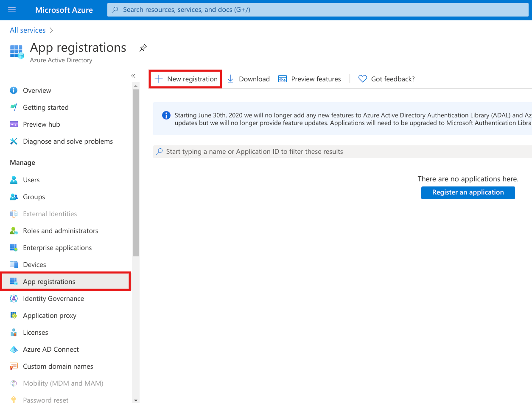
Task: Open Licenses in sidebar
Action: pos(36,332)
